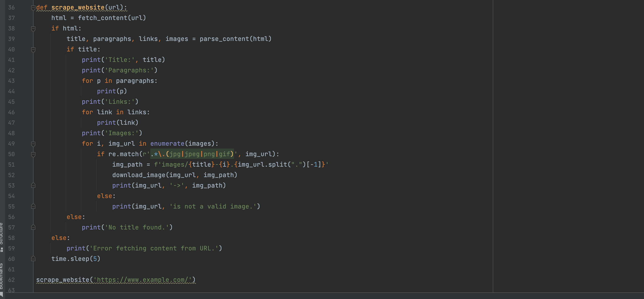Click the fetch_content call on line 37
This screenshot has height=299, width=644.
pyautogui.click(x=112, y=18)
